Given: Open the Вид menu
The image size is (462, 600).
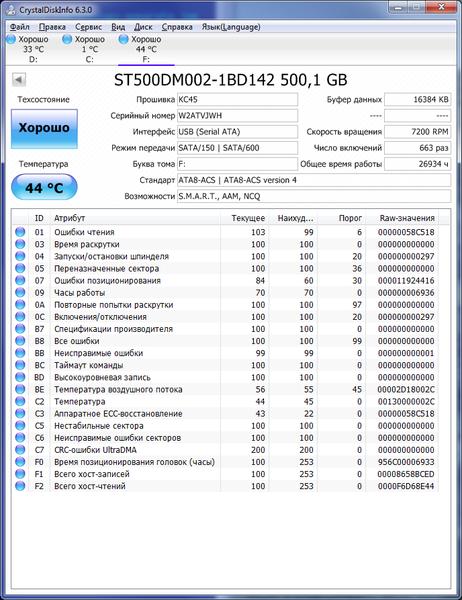Looking at the screenshot, I should (118, 27).
